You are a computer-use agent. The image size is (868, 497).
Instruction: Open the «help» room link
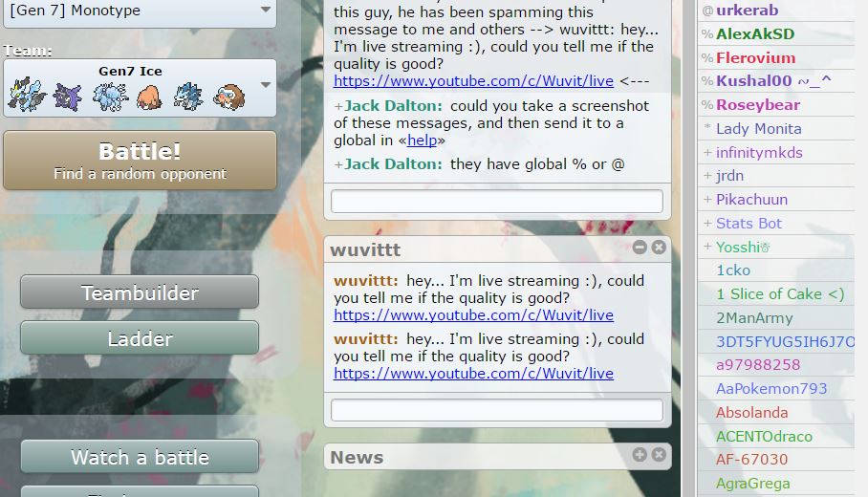point(423,140)
